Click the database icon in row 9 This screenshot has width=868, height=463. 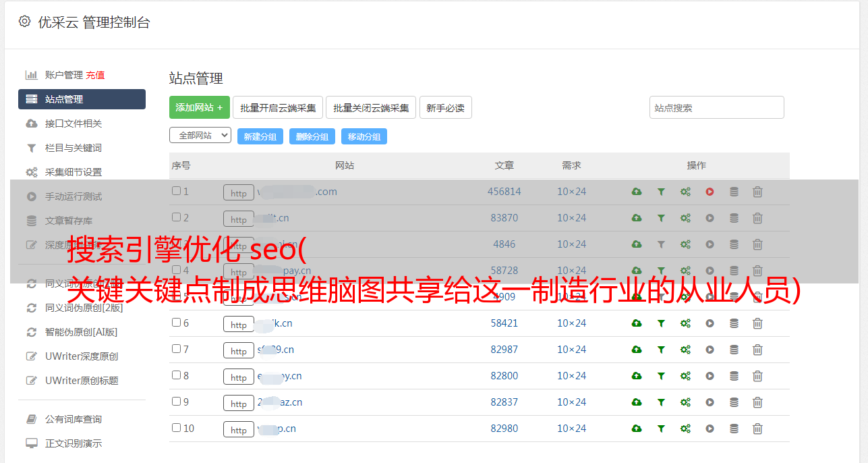pos(734,402)
